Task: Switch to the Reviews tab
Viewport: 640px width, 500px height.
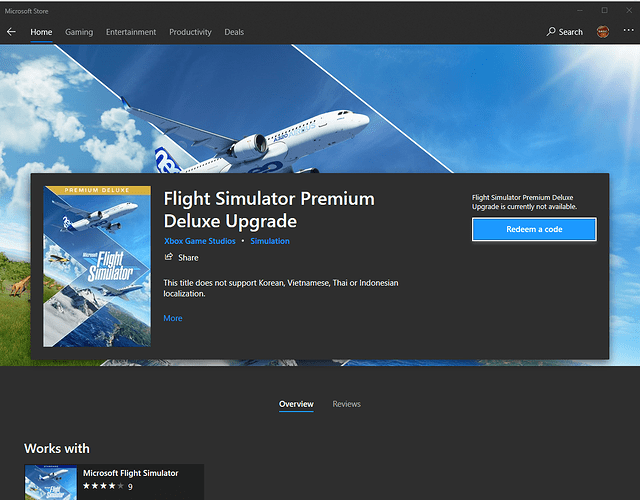Action: [x=347, y=404]
